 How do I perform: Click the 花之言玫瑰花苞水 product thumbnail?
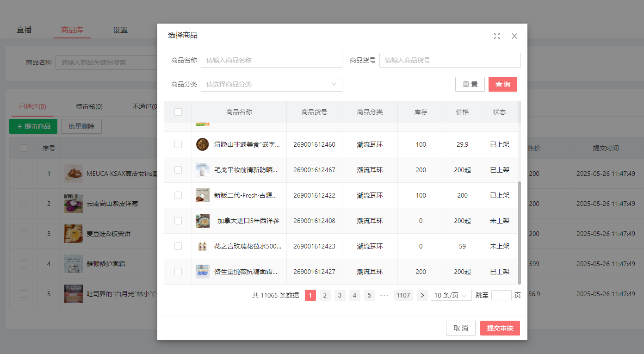[203, 246]
